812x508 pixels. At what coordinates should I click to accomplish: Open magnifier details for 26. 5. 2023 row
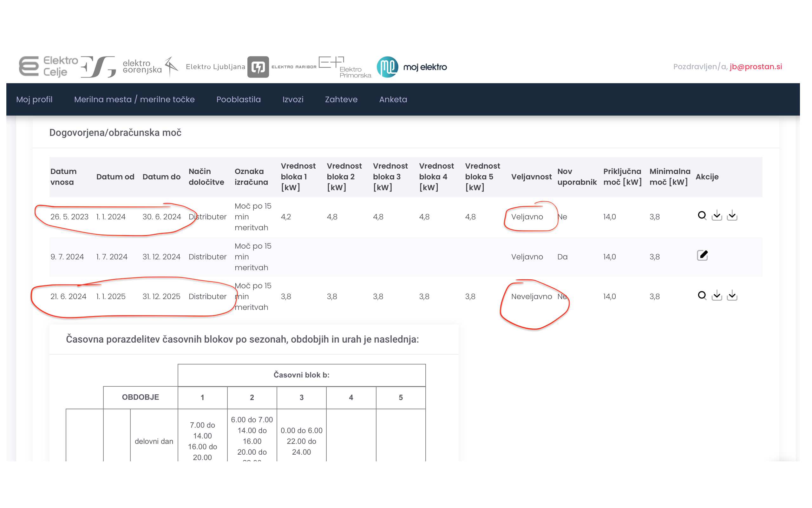click(x=702, y=215)
